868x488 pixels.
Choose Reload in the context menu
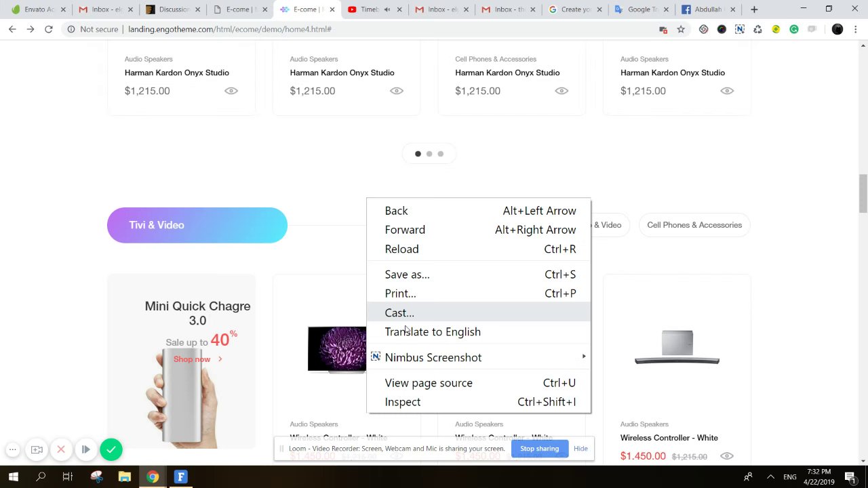point(479,249)
